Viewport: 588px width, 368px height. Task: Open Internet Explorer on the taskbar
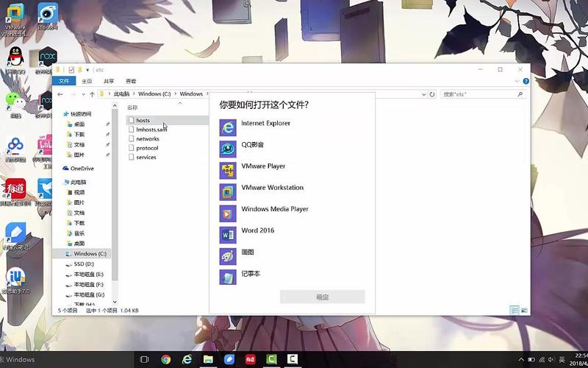click(187, 359)
